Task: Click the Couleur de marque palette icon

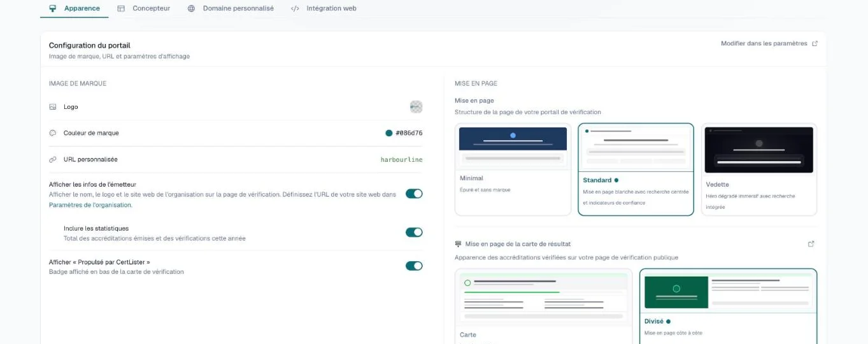Action: pyautogui.click(x=53, y=133)
